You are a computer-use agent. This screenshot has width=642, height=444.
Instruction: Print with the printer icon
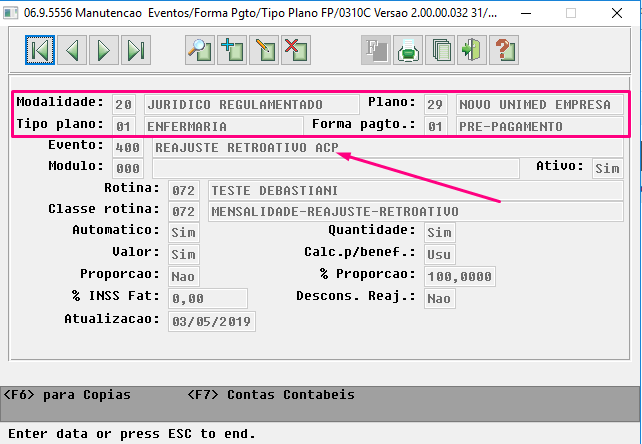pos(408,50)
